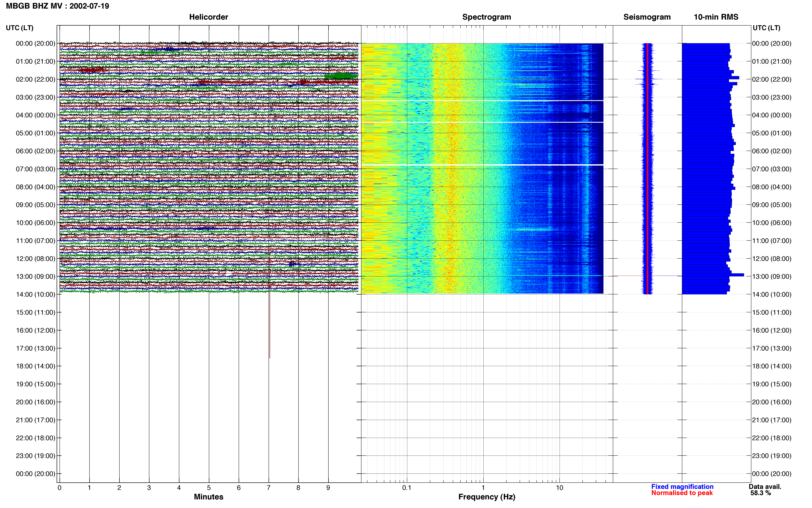Click right-axis time label "15:00 (11:00)"

[772, 312]
